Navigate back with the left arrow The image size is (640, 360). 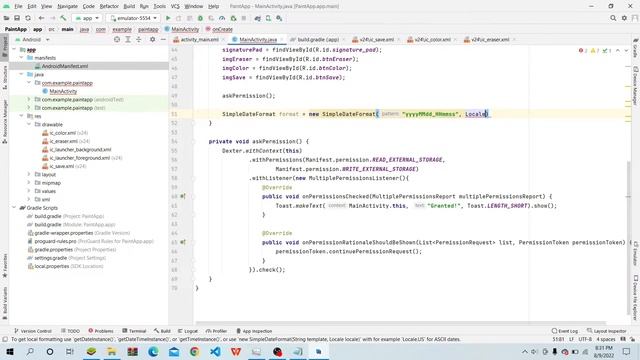click(x=41, y=18)
